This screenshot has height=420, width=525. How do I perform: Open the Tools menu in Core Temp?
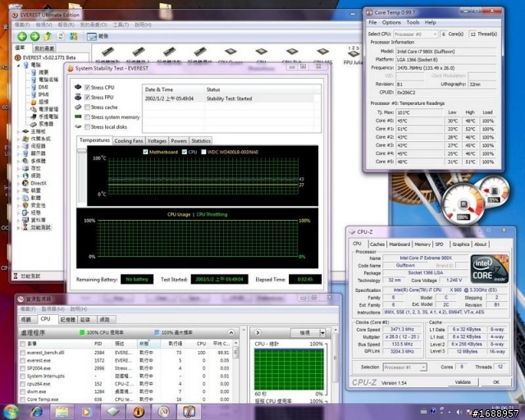click(413, 22)
